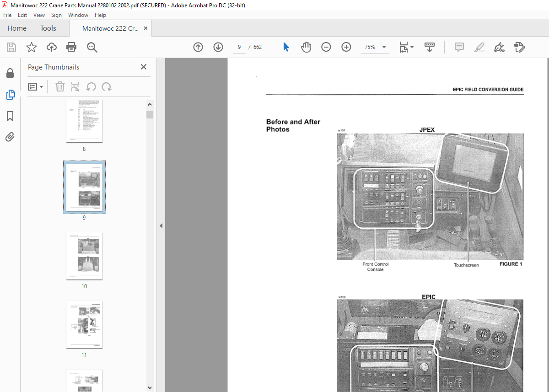549x392 pixels.
Task: Close the Manitowoc 222 document tab
Action: pos(146,28)
